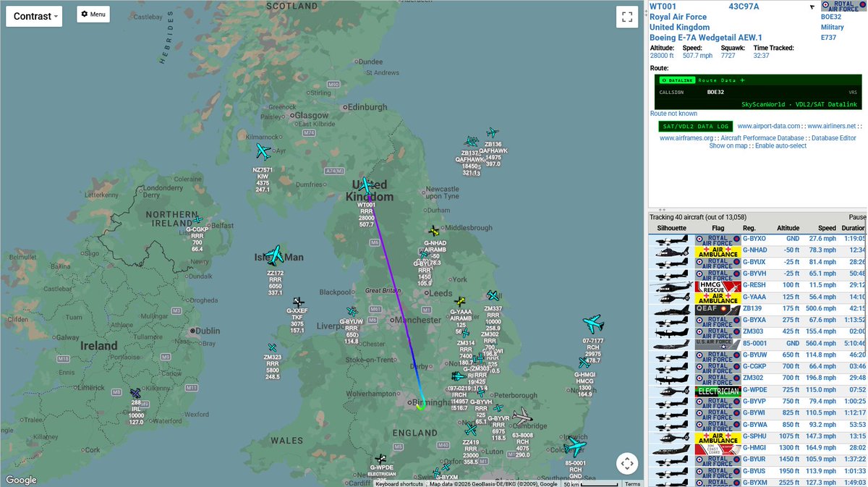Open the www.airport-data.com link
Viewport: 868px width, 487px height.
770,126
